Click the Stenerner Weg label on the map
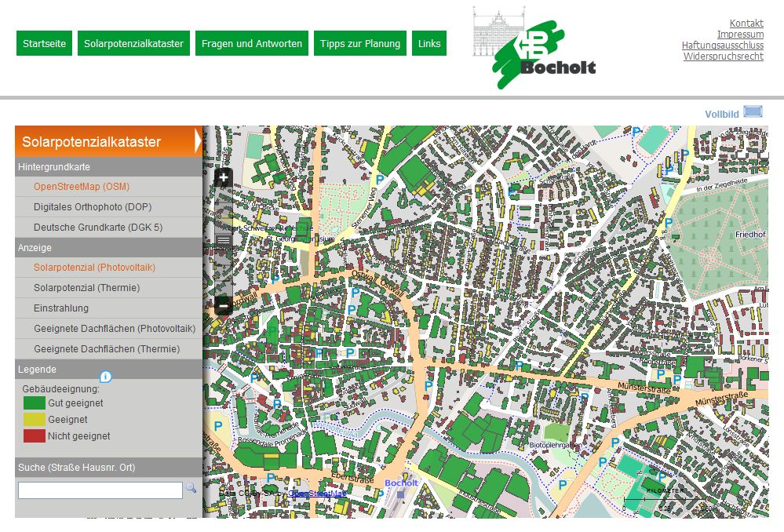The width and height of the screenshot is (784, 532). (363, 208)
